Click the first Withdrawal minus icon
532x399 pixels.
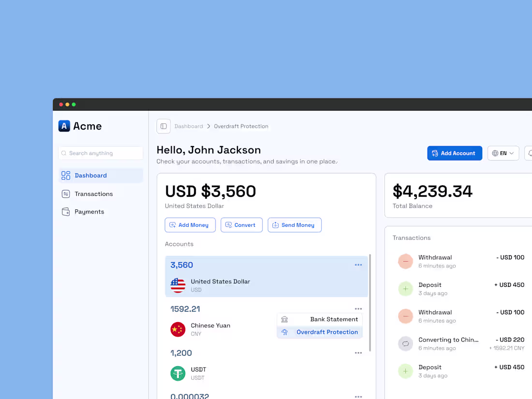point(405,261)
